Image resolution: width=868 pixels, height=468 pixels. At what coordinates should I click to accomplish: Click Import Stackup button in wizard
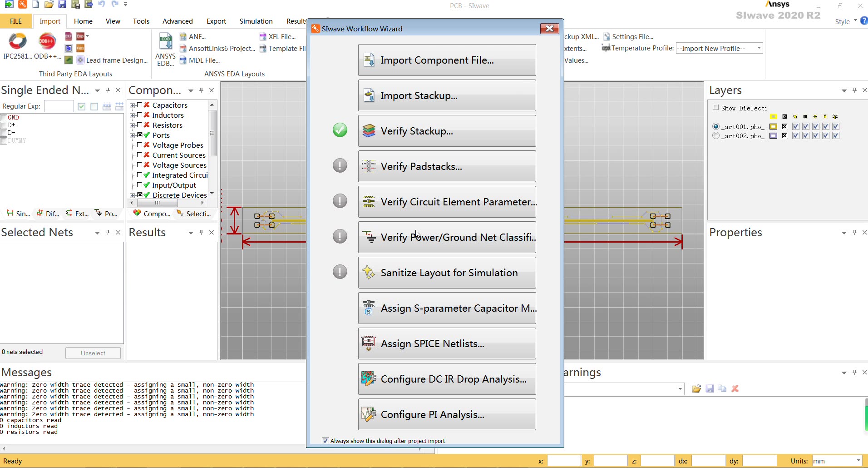coord(447,95)
